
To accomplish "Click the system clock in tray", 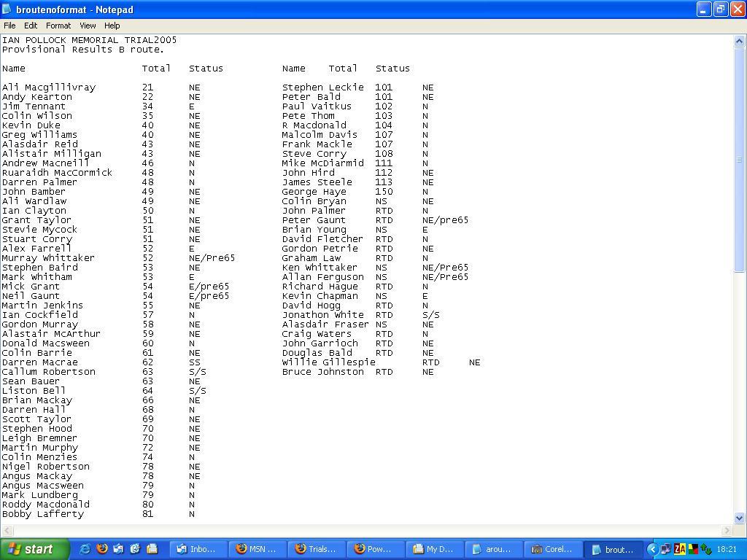I will click(727, 549).
